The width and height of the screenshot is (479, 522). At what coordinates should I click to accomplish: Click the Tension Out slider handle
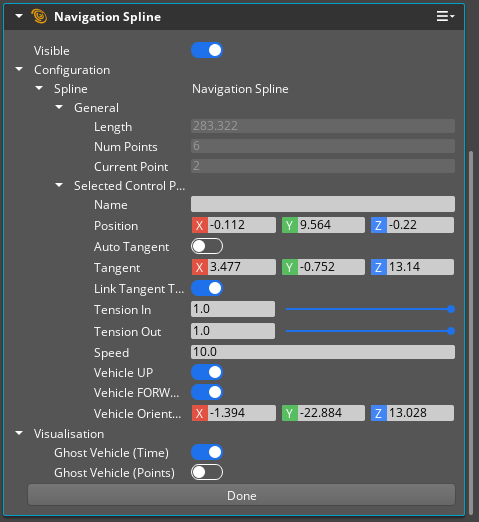[x=451, y=331]
